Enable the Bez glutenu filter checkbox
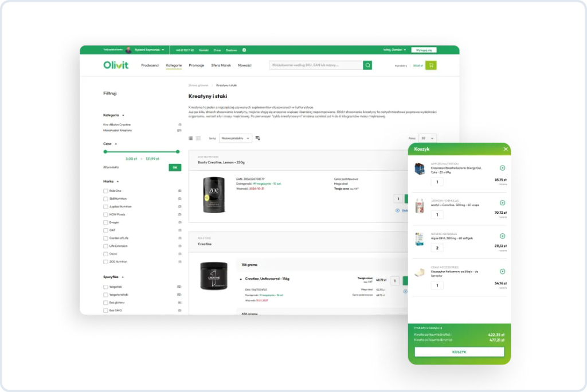The width and height of the screenshot is (587, 392). 105,303
